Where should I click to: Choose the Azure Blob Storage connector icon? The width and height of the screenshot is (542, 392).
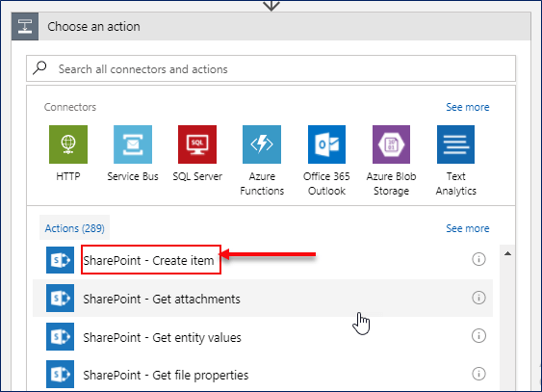click(x=391, y=144)
